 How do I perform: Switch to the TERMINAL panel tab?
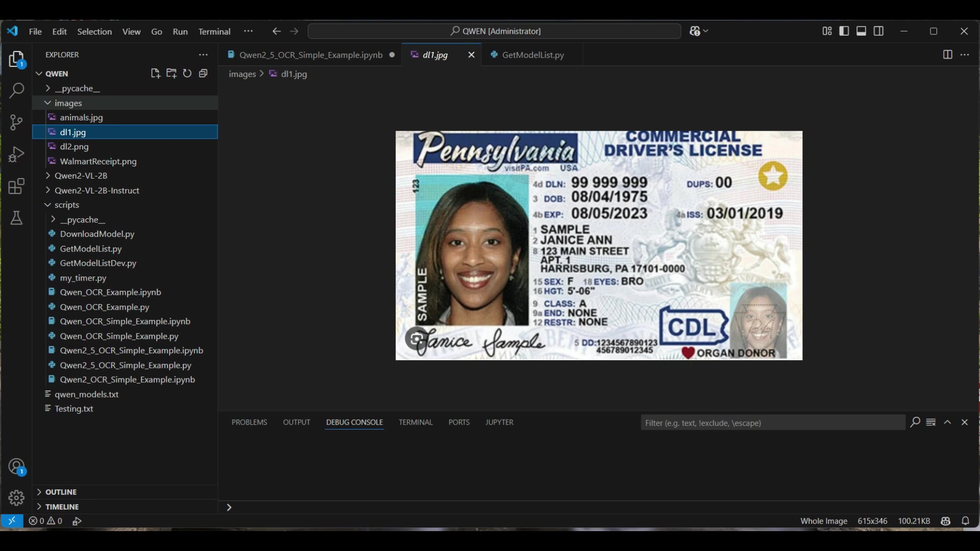(x=415, y=422)
